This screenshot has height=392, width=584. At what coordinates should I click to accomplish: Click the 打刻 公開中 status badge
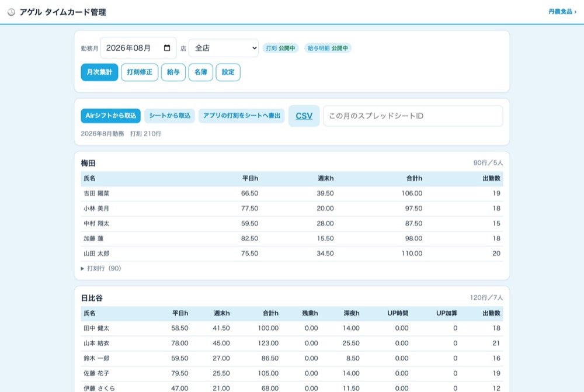pos(280,48)
